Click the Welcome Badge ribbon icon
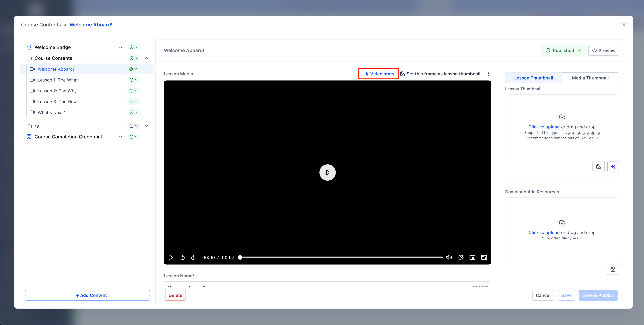The image size is (644, 325). [x=29, y=47]
